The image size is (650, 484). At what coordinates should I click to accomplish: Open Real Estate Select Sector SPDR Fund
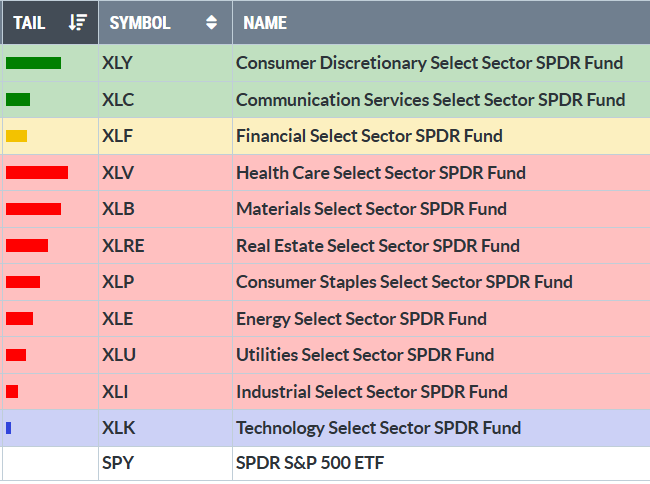coord(377,245)
